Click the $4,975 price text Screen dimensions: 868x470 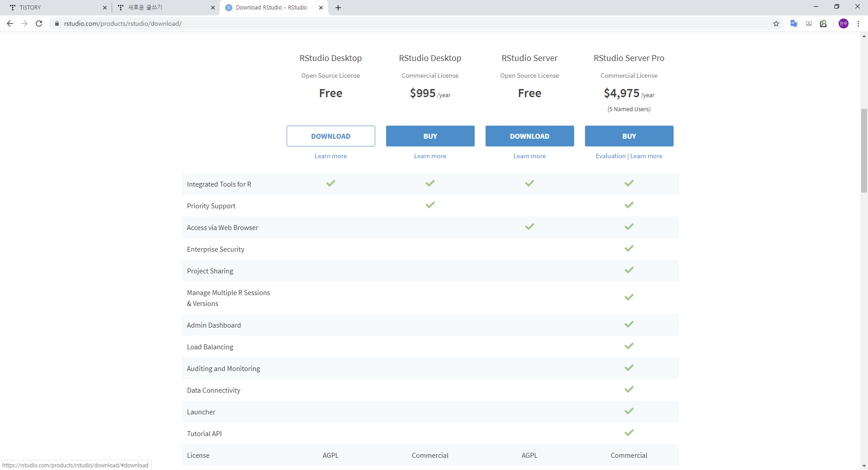click(622, 93)
